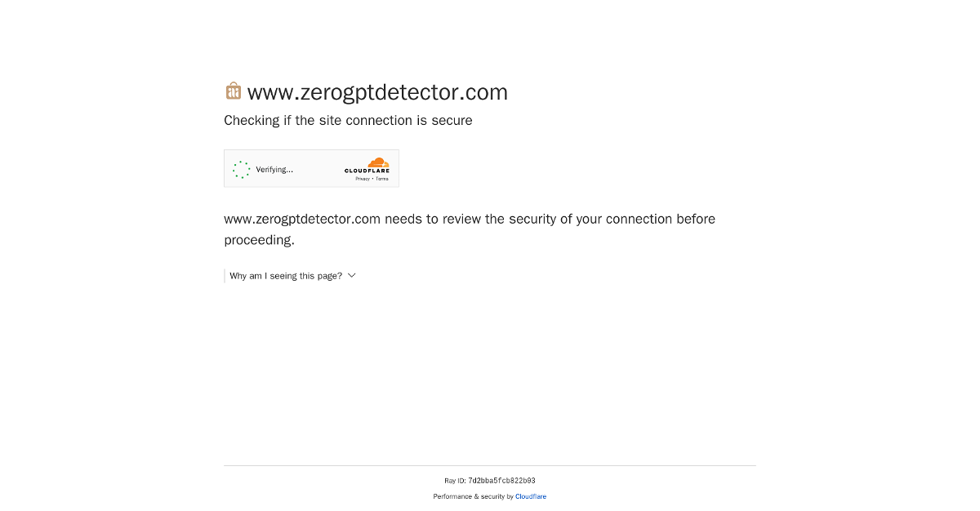
Task: Open the 'Why am I seeing this page?' text
Action: click(286, 276)
